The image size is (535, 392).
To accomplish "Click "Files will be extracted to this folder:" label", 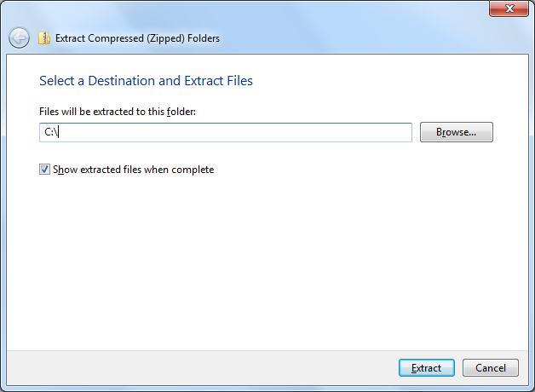I will pos(118,112).
